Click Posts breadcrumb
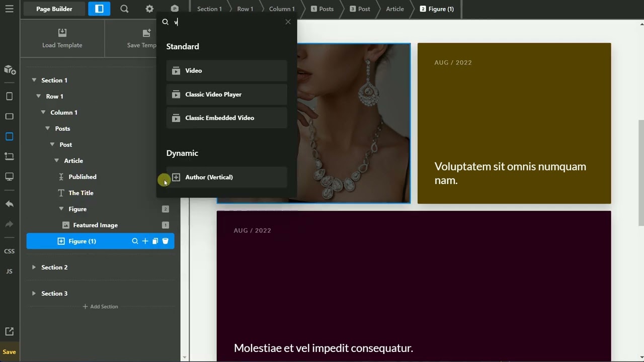Image resolution: width=644 pixels, height=362 pixels. pyautogui.click(x=322, y=9)
